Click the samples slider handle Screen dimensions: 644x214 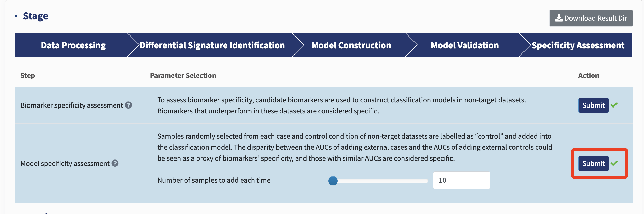(333, 181)
